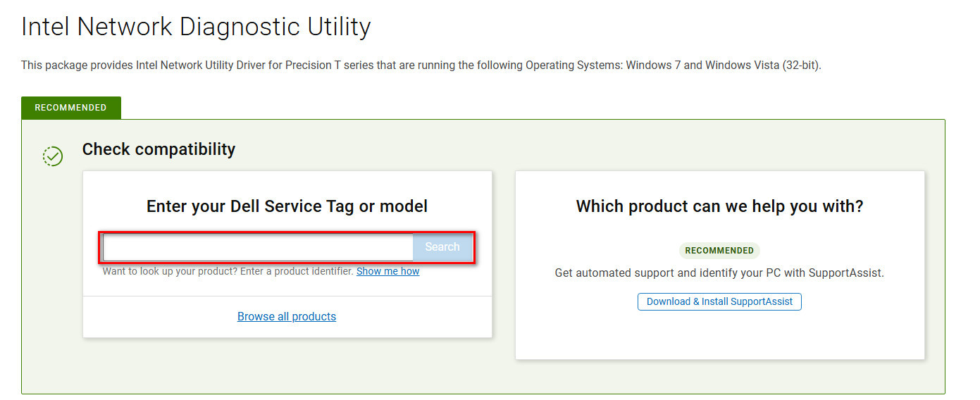The width and height of the screenshot is (980, 400).
Task: Click 'Enter your Dell Service Tag or model' heading
Action: point(287,206)
